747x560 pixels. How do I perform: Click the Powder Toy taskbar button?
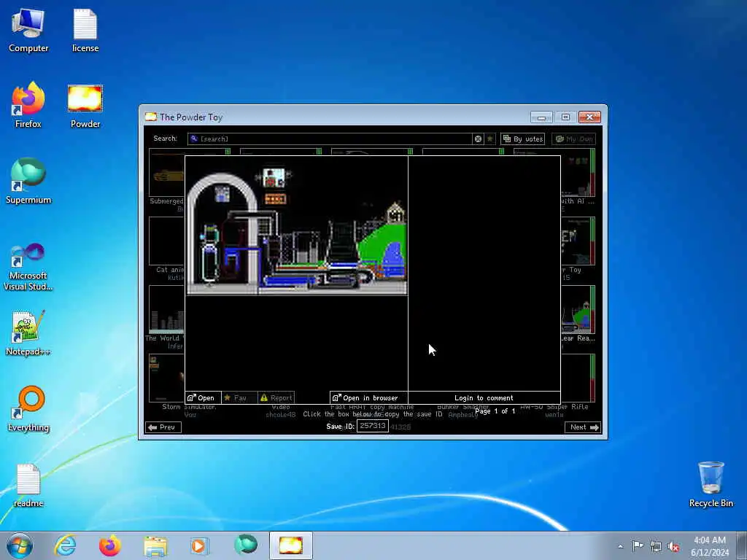290,545
